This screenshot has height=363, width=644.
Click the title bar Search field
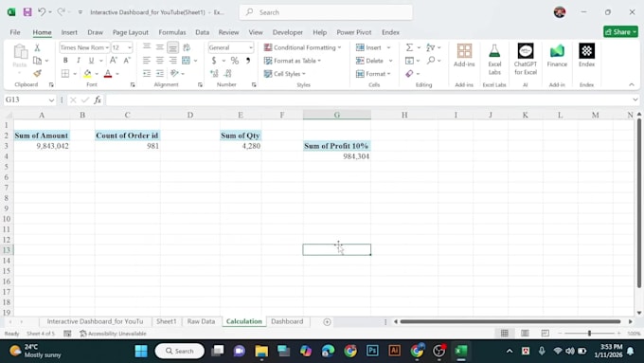[x=326, y=12]
